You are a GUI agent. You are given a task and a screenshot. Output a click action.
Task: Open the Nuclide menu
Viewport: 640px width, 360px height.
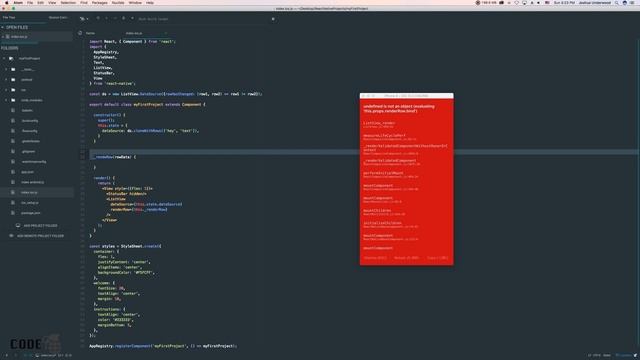click(118, 2)
